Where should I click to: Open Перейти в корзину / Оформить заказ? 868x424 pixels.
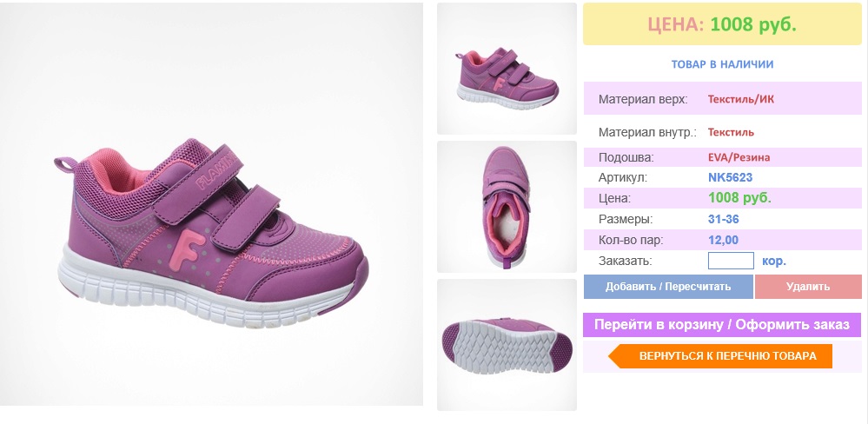click(x=722, y=324)
